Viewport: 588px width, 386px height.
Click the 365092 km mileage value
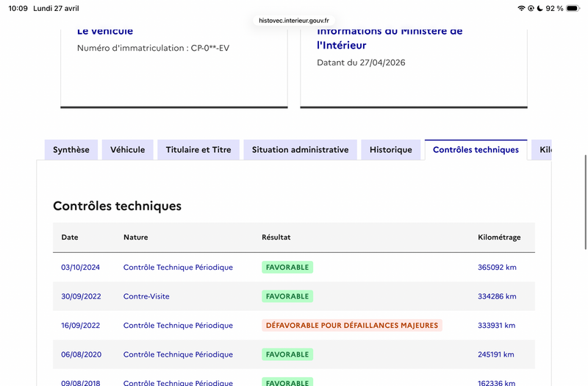(497, 267)
